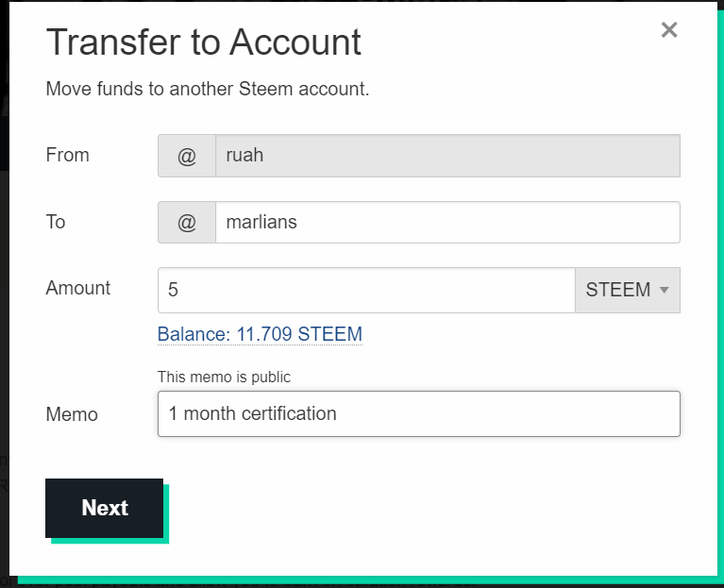Screen dimensions: 724x588
Task: Edit the Memo field text
Action: [418, 413]
